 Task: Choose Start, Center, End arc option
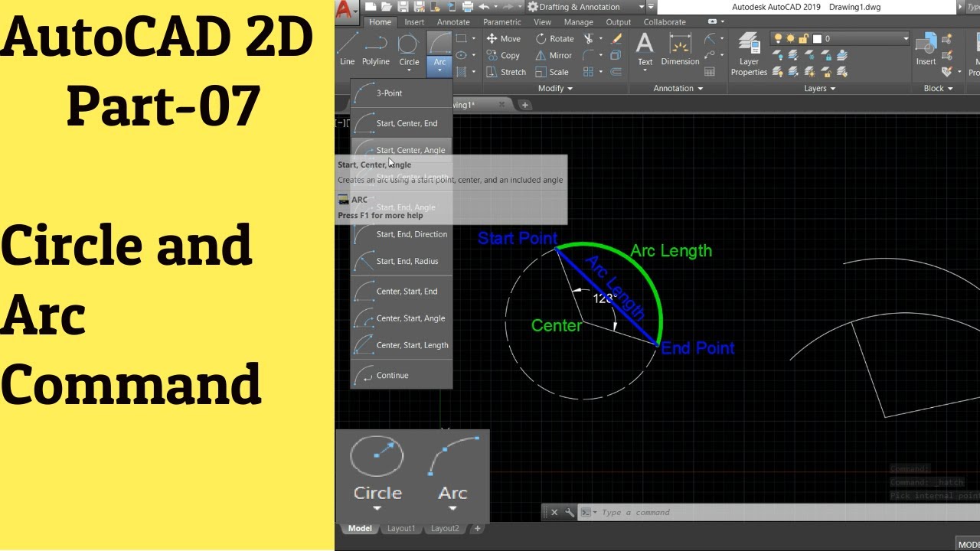click(x=401, y=123)
